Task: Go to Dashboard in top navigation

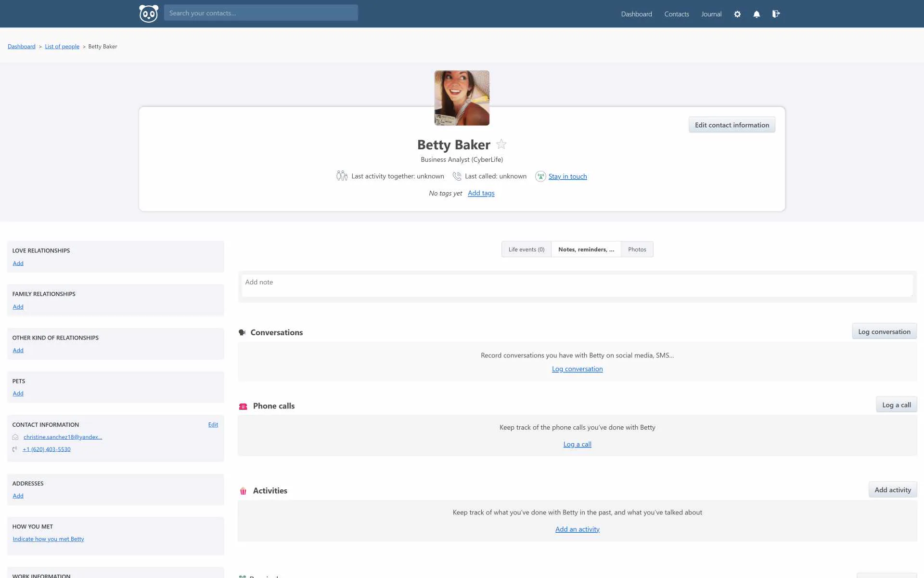Action: (x=636, y=14)
